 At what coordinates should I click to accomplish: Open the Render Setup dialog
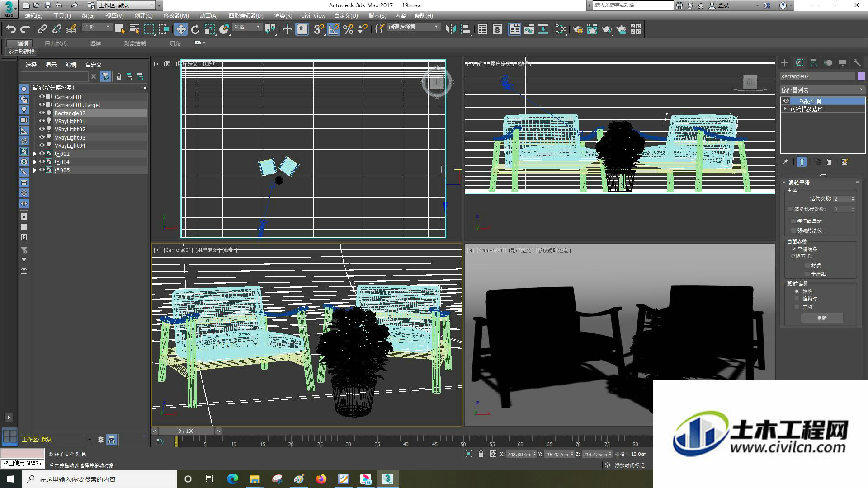click(x=578, y=29)
